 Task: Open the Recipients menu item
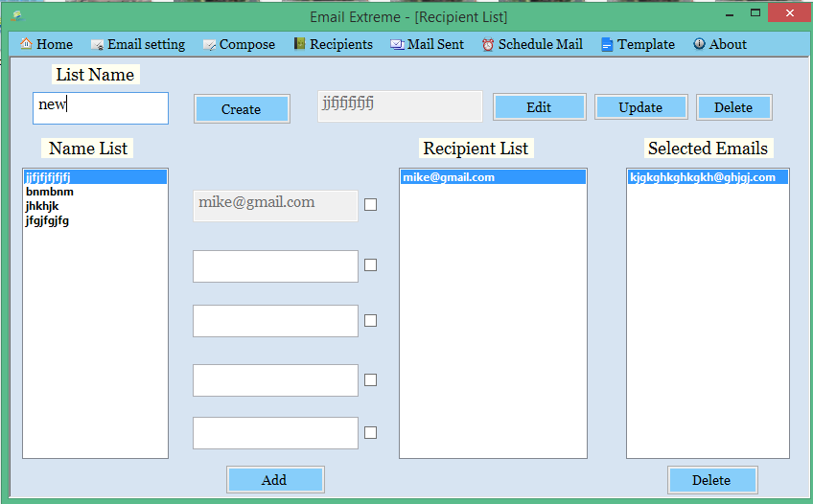[334, 44]
